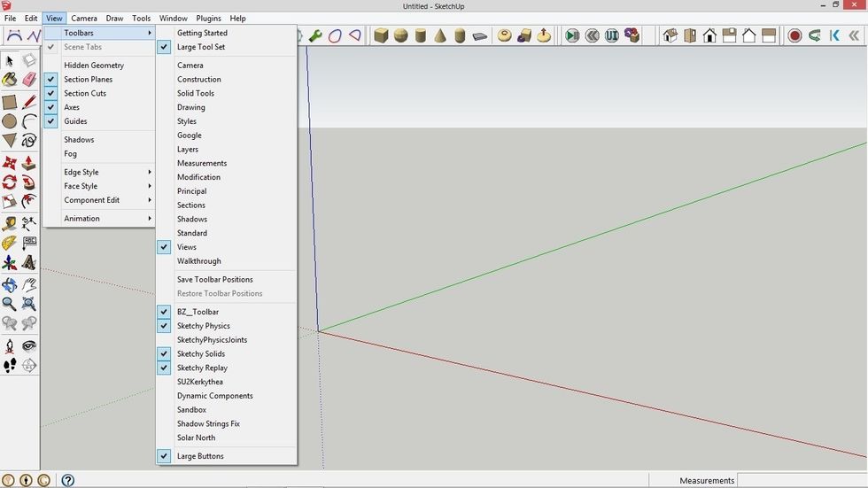Choose the Circle tool
This screenshot has width=868, height=488.
click(10, 121)
